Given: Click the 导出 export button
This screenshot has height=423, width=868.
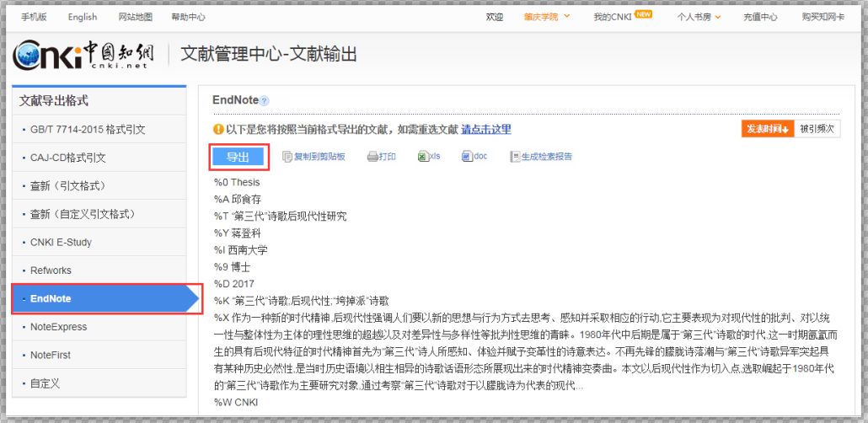Looking at the screenshot, I should click(238, 158).
